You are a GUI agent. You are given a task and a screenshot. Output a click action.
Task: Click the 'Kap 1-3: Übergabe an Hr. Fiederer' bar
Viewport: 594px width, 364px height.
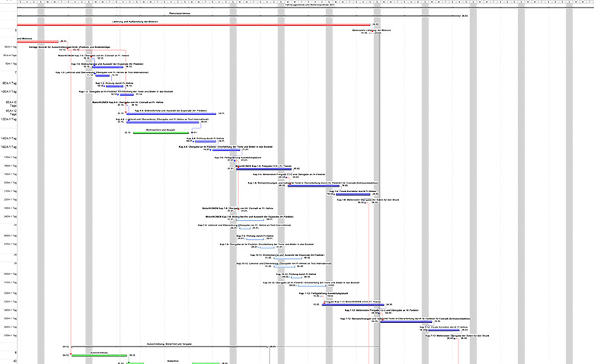tap(120, 95)
